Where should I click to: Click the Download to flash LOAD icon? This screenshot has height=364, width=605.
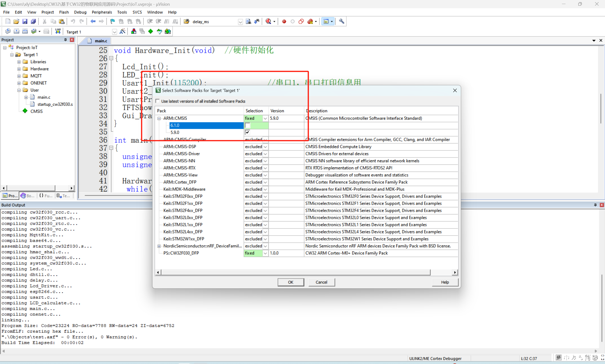[x=58, y=31]
